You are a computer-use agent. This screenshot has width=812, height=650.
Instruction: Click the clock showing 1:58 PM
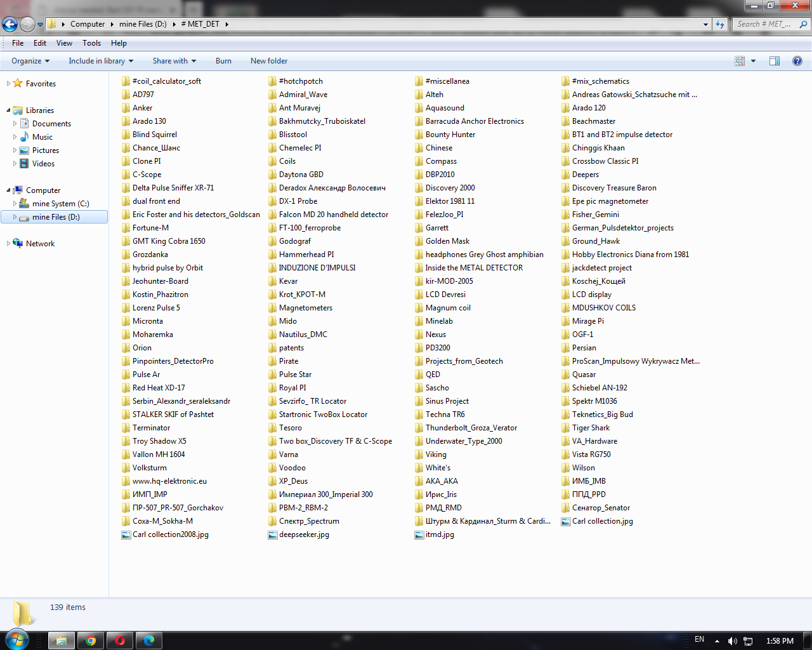click(780, 641)
